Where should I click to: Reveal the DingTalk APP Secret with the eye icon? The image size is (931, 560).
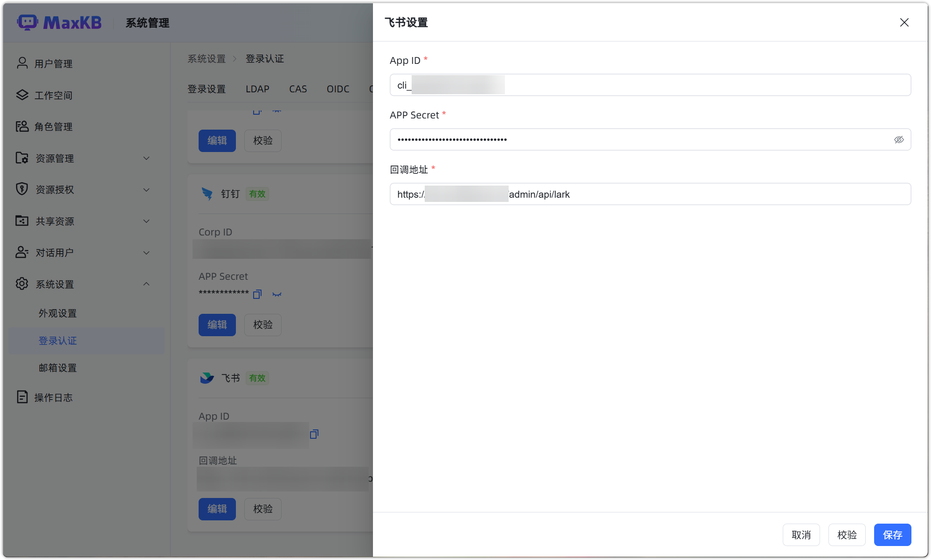277,294
